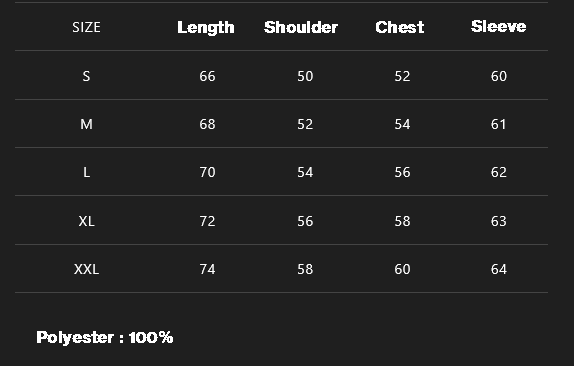Click length value 70 in L row

[207, 172]
